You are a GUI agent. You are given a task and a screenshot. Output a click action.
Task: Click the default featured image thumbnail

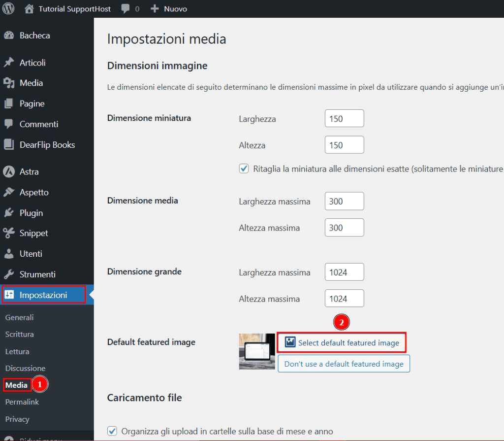(x=256, y=351)
